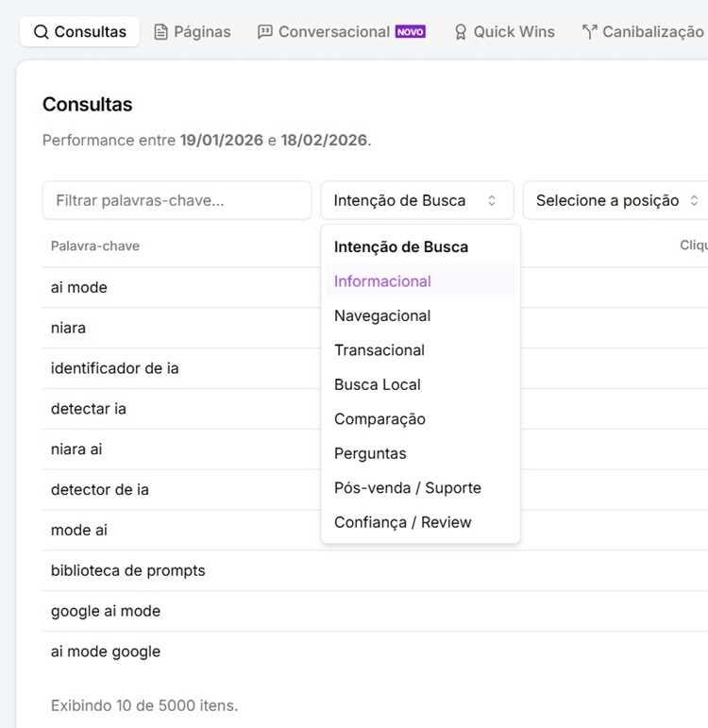The height and width of the screenshot is (728, 708).
Task: Click the magnifier icon on Consultas tab
Action: click(41, 32)
